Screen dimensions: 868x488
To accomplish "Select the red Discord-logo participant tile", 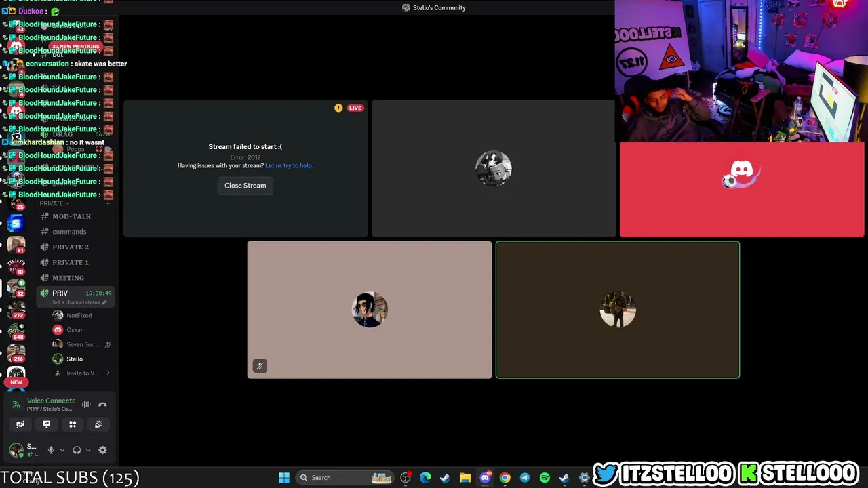I will [742, 190].
